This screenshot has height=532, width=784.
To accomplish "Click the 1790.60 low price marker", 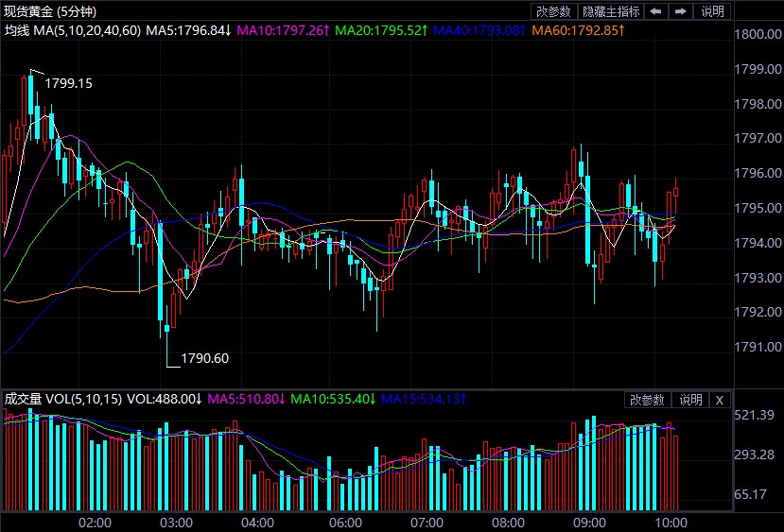I will (x=204, y=358).
